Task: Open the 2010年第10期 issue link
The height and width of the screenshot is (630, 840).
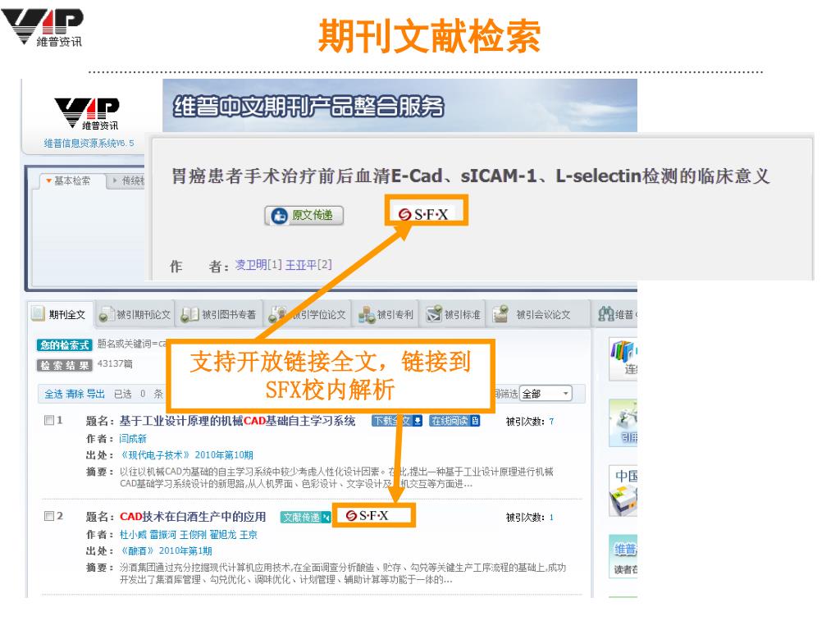Action: click(x=224, y=454)
